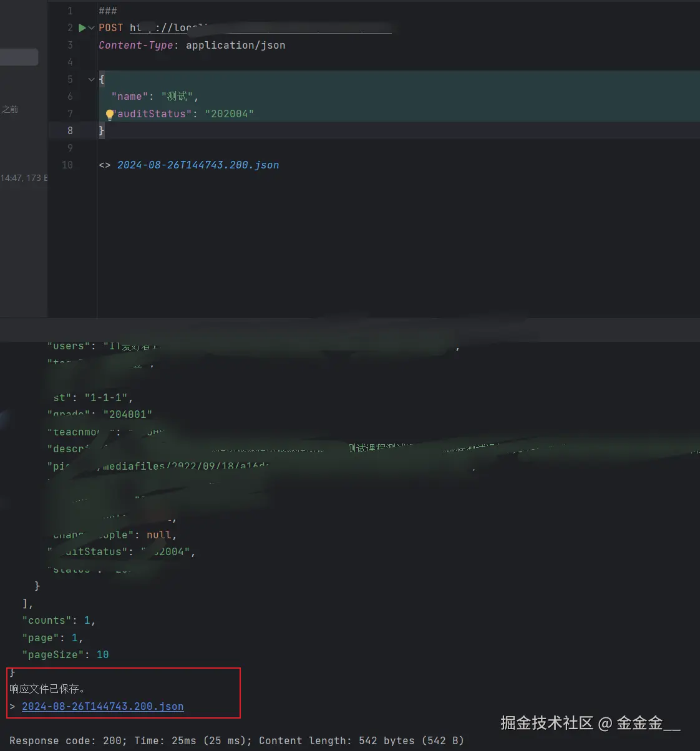Click the POST method keyword
700x751 pixels.
tap(111, 28)
